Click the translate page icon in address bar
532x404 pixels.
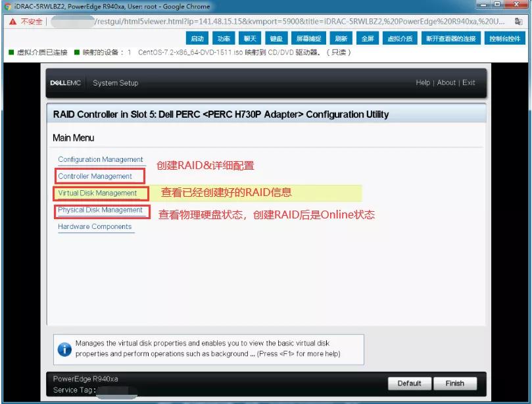click(x=518, y=22)
